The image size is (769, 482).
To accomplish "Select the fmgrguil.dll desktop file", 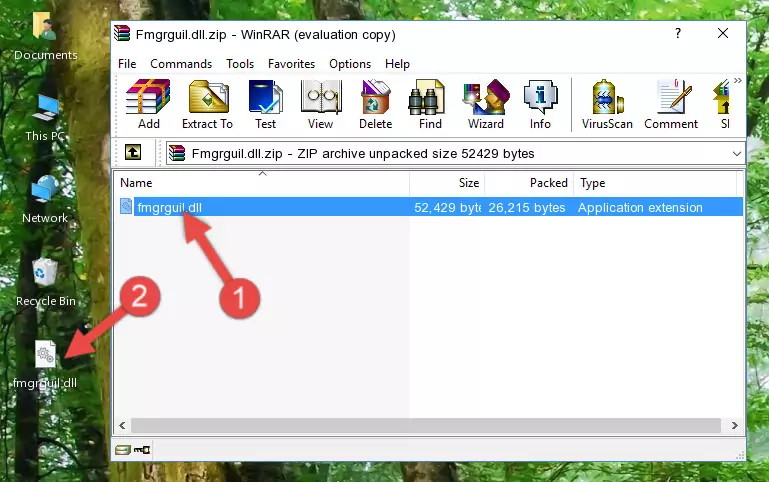I will [45, 364].
